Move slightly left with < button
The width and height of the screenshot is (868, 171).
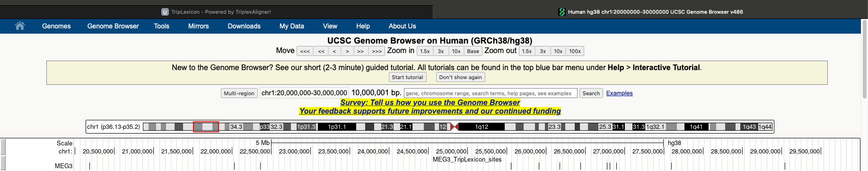click(334, 51)
